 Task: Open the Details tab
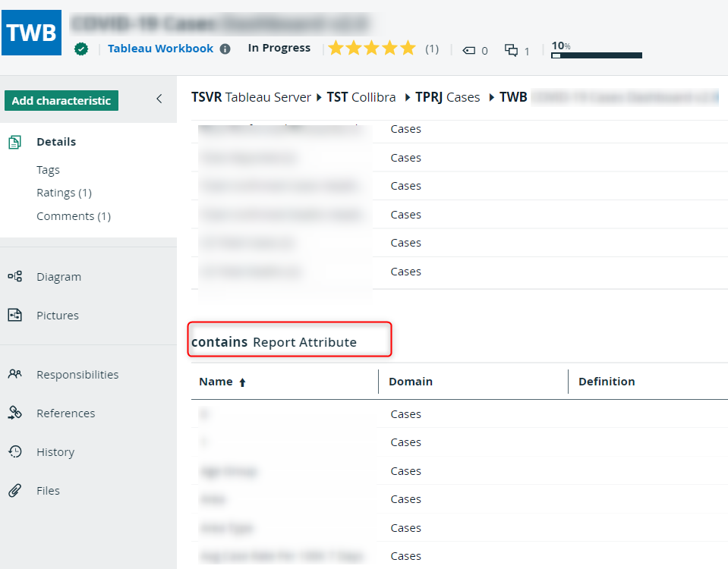click(56, 142)
